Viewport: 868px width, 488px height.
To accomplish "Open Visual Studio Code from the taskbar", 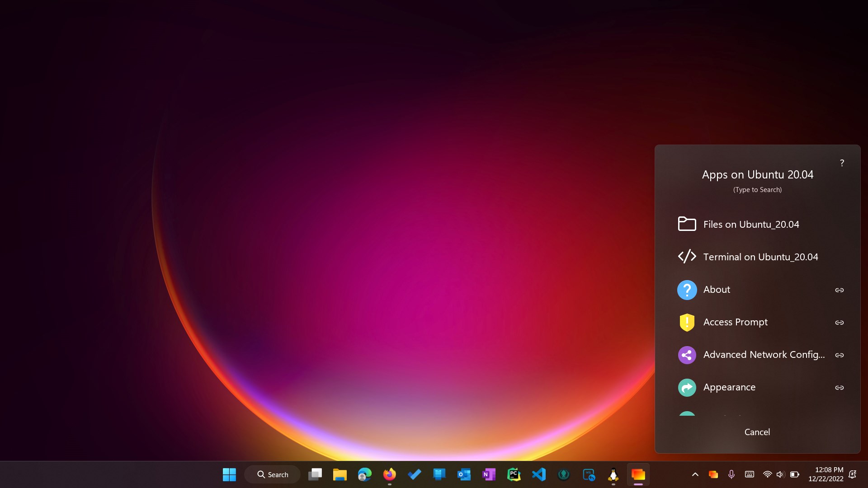I will point(538,474).
